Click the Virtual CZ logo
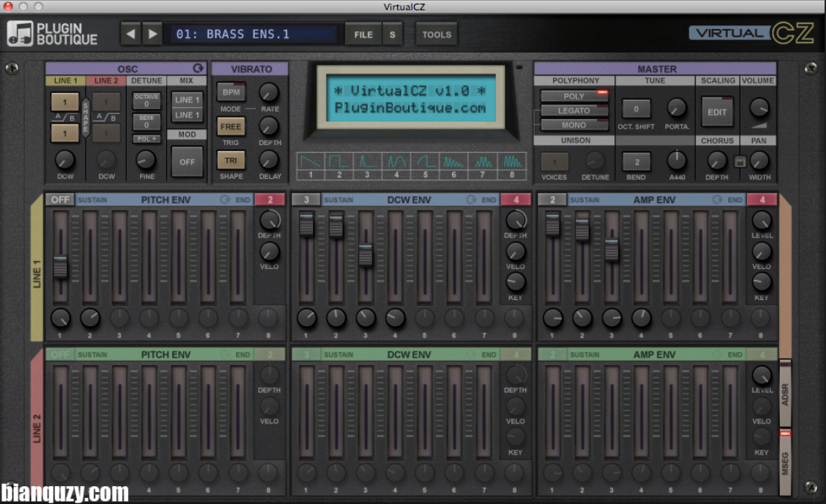This screenshot has height=504, width=826. point(752,34)
